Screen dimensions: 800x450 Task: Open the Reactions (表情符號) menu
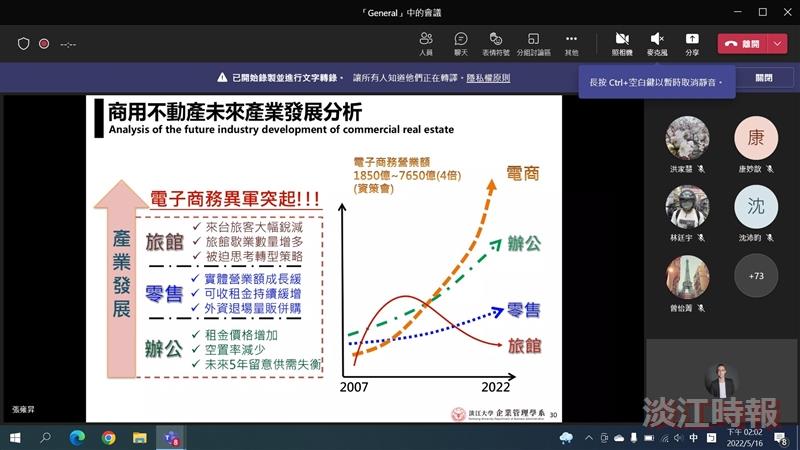(x=496, y=44)
